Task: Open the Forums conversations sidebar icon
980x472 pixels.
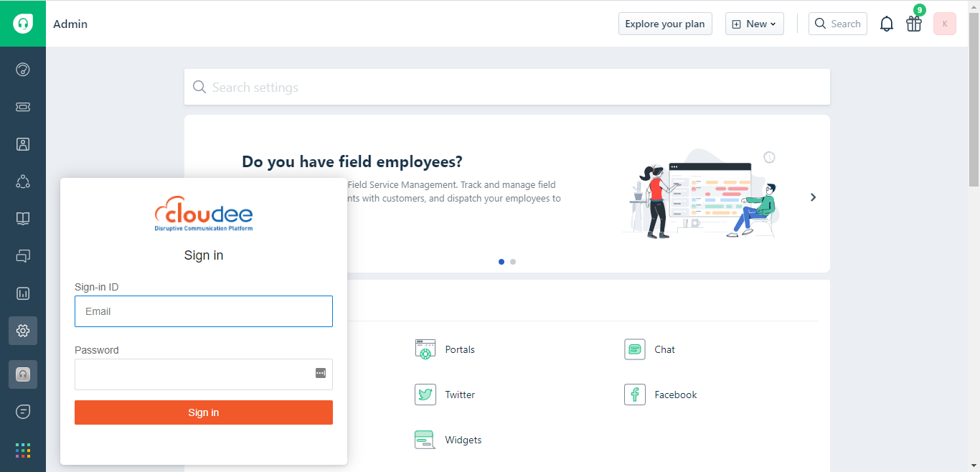Action: point(23,256)
